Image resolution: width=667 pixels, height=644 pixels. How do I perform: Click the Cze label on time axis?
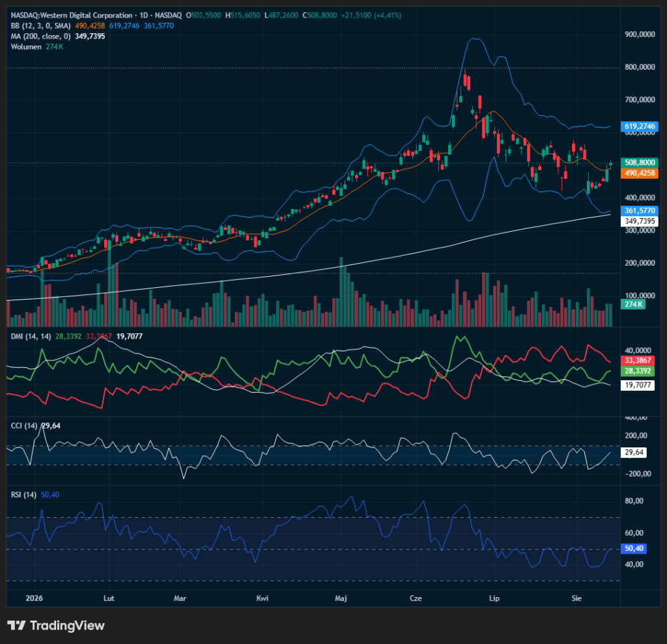[x=416, y=598]
